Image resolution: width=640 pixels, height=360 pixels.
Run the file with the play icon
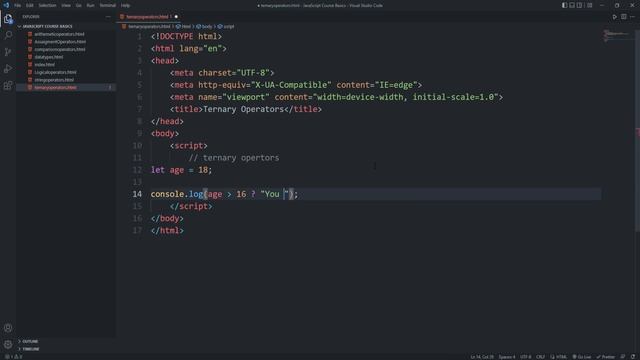(614, 17)
